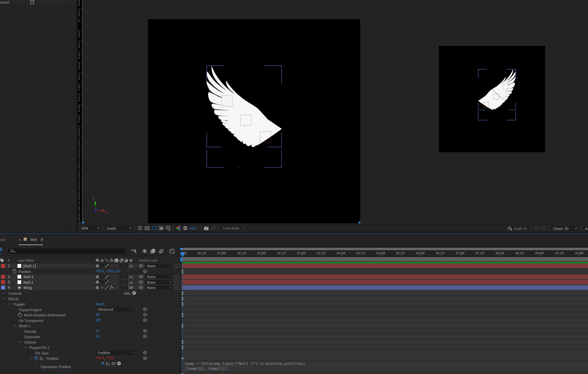Open the 50% magnification dropdown

(x=90, y=228)
